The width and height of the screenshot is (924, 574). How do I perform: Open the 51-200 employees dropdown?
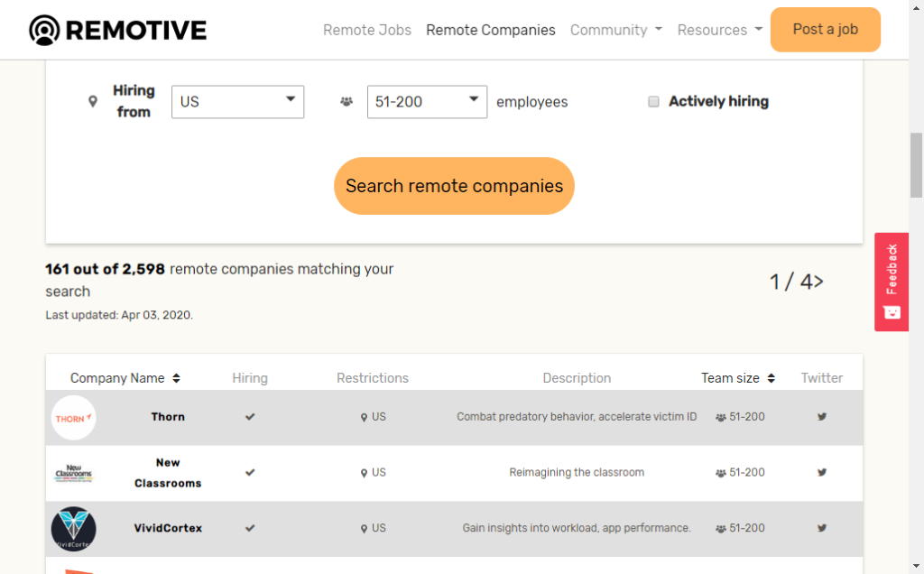click(x=427, y=102)
